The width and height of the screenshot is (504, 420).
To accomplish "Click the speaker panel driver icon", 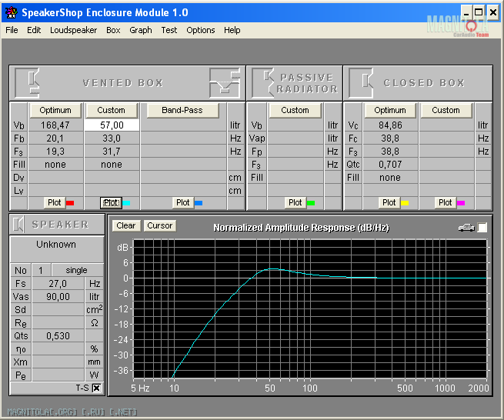I will [x=18, y=225].
